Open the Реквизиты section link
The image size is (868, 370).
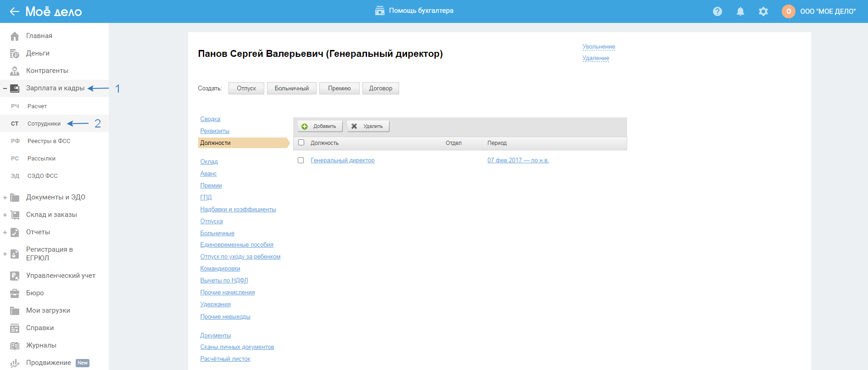(215, 131)
